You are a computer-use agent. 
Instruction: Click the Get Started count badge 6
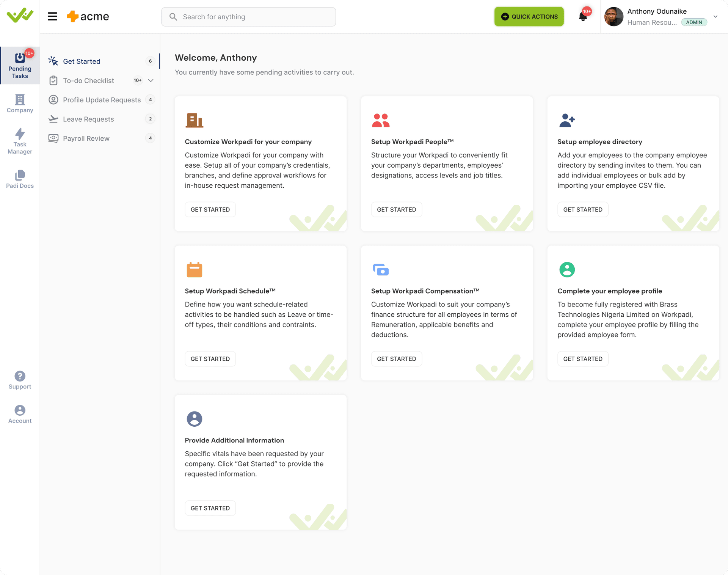pos(150,61)
